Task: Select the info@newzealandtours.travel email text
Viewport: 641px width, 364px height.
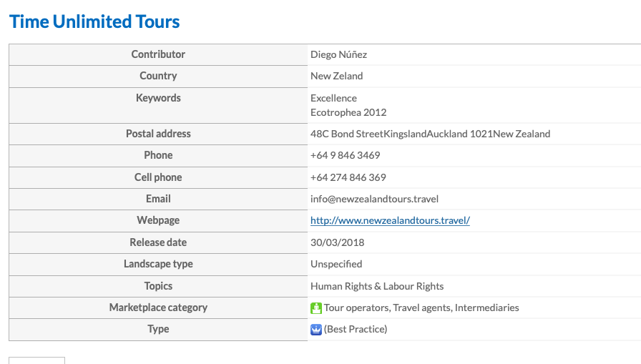Action: pyautogui.click(x=374, y=199)
